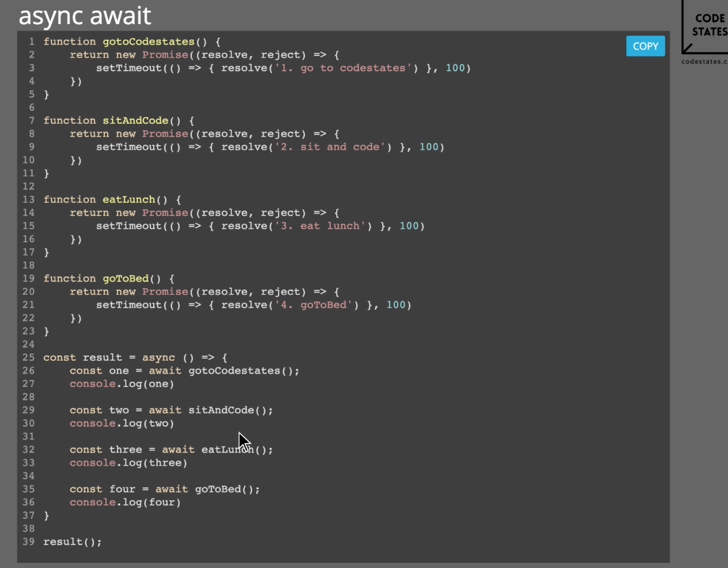The height and width of the screenshot is (568, 728).
Task: Click 'new Promise' on line 14
Action: 152,213
